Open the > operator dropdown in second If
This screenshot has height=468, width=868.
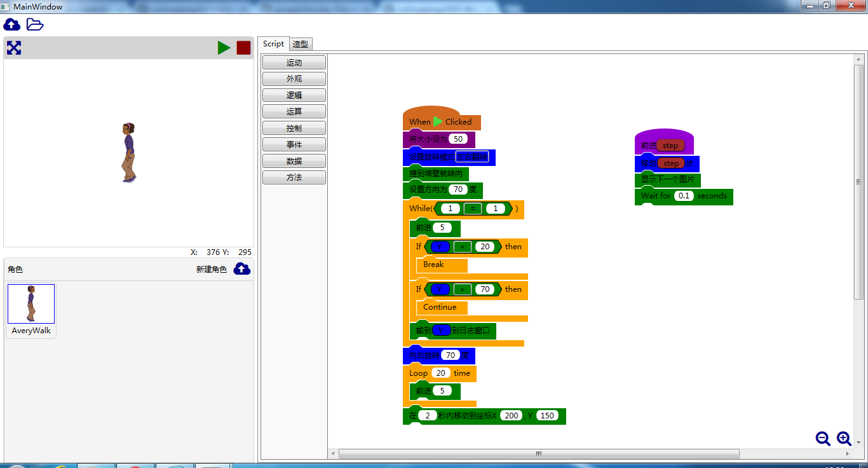tap(463, 289)
